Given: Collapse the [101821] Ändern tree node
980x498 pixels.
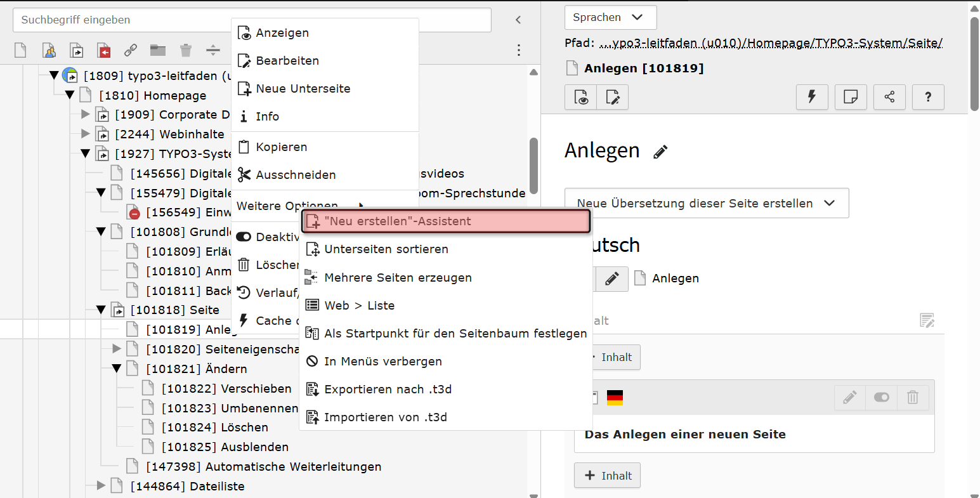Looking at the screenshot, I should [x=116, y=369].
